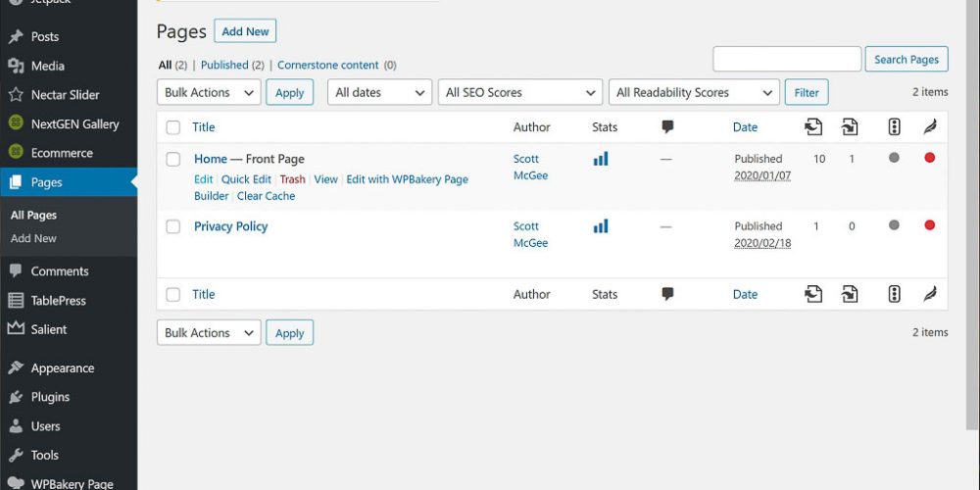Click the stats bar chart icon for Privacy Policy
Viewport: 980px width, 490px height.
601,226
